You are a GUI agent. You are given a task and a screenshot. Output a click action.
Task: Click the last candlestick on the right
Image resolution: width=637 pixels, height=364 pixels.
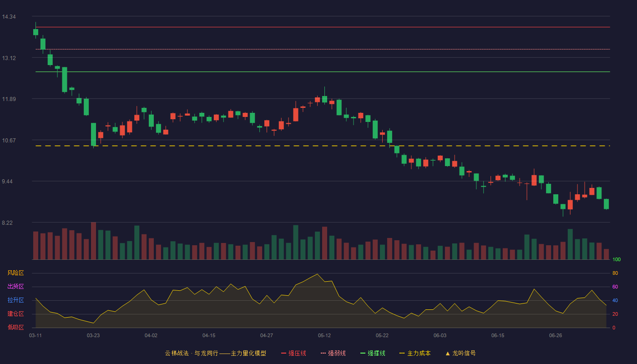point(606,204)
